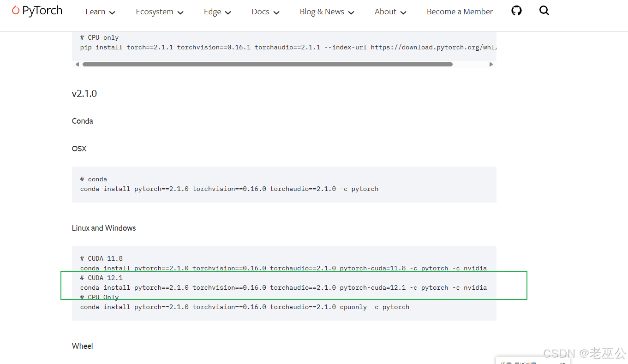Screen dimensions: 628x364
Task: Click the Linux and Windows heading
Action: click(104, 228)
